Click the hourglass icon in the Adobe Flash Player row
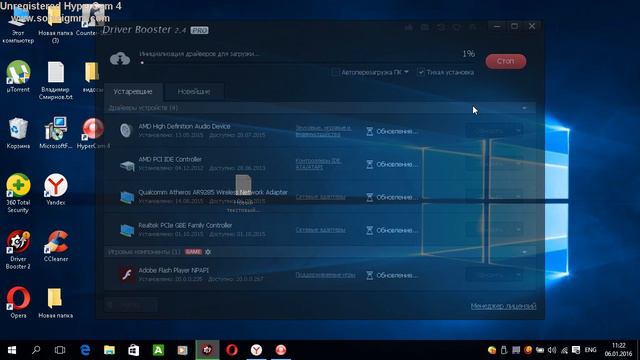The image size is (640, 360). tap(370, 276)
